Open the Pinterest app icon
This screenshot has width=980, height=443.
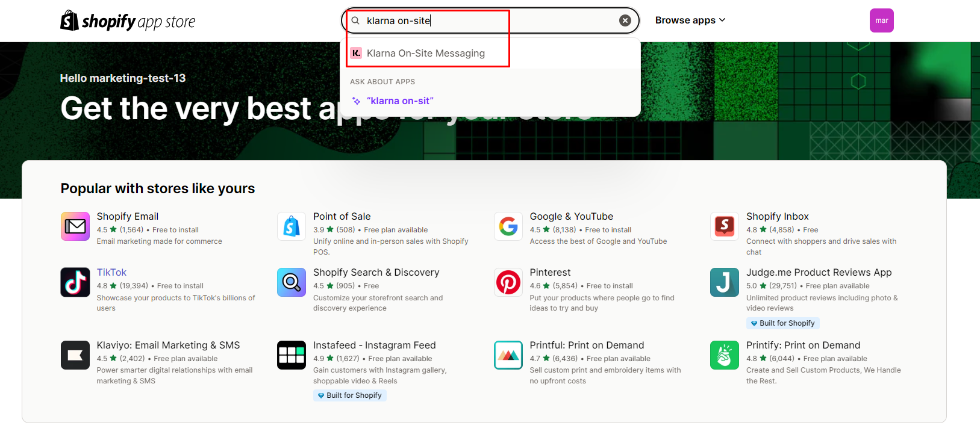tap(508, 282)
